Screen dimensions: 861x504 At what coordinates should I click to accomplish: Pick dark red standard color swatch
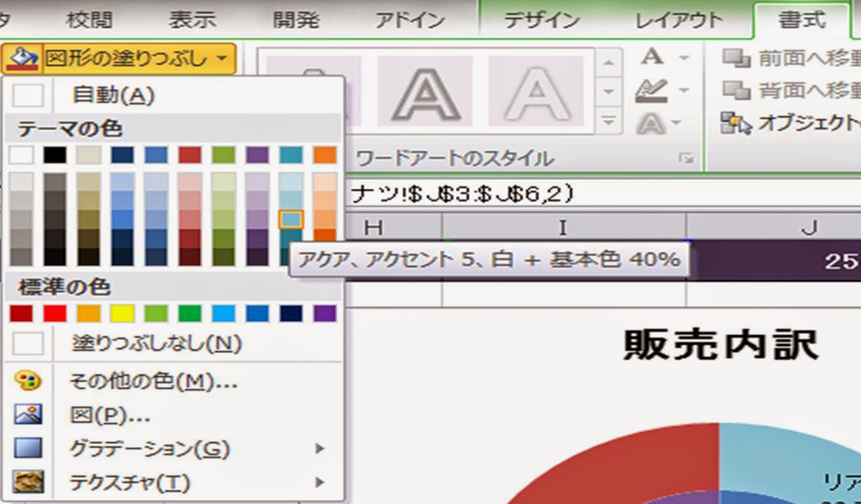click(21, 314)
